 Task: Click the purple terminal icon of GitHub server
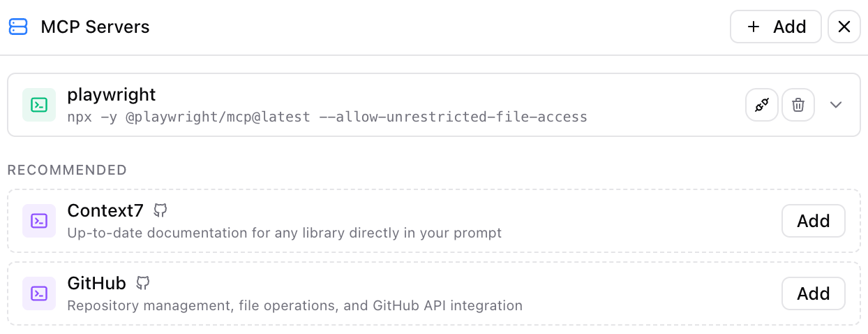39,293
